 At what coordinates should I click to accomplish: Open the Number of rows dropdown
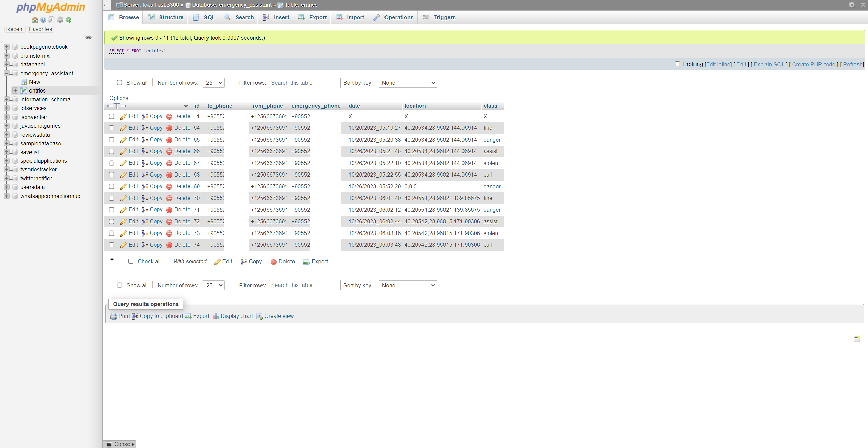pos(213,83)
